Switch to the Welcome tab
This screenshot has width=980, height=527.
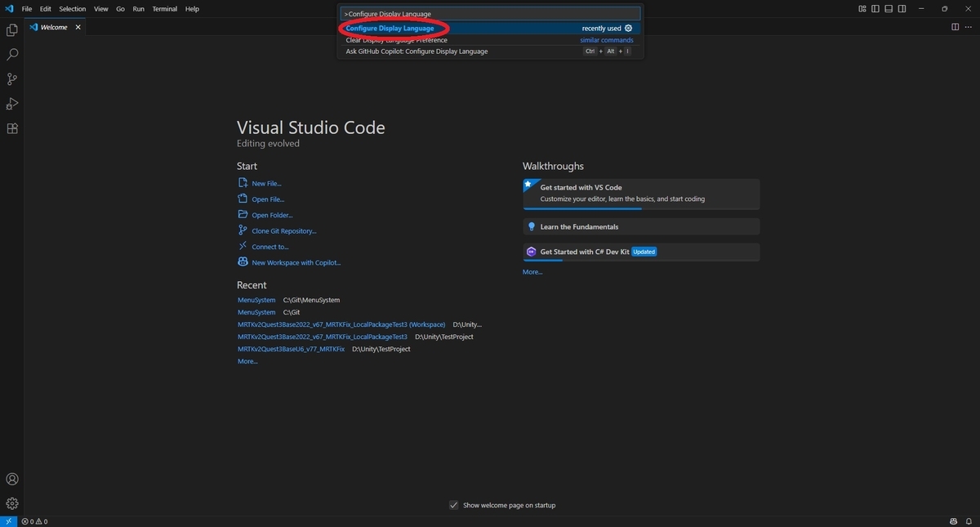point(53,26)
